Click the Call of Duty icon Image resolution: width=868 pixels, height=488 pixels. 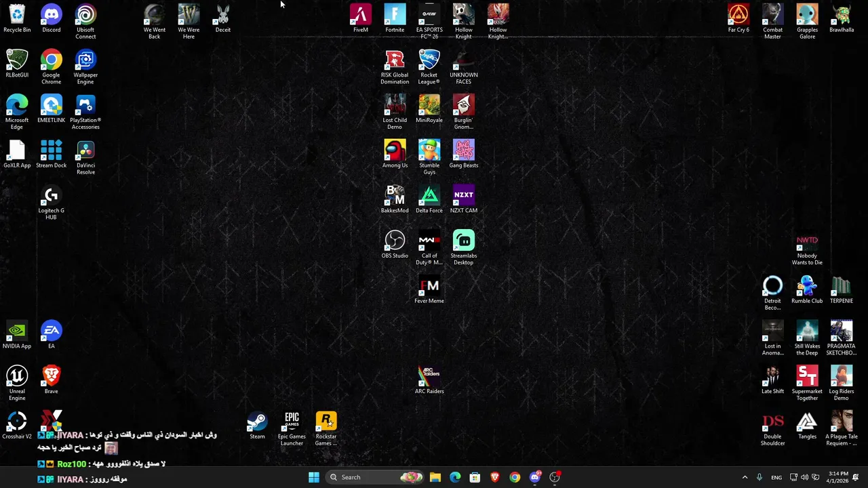point(429,248)
